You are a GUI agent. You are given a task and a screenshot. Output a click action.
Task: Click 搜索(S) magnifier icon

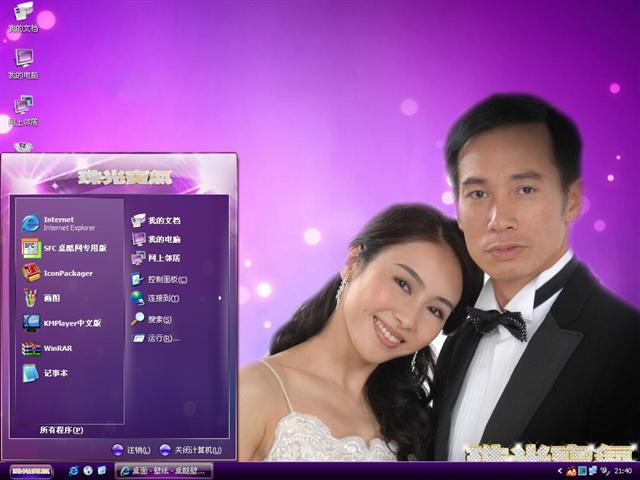pyautogui.click(x=138, y=319)
